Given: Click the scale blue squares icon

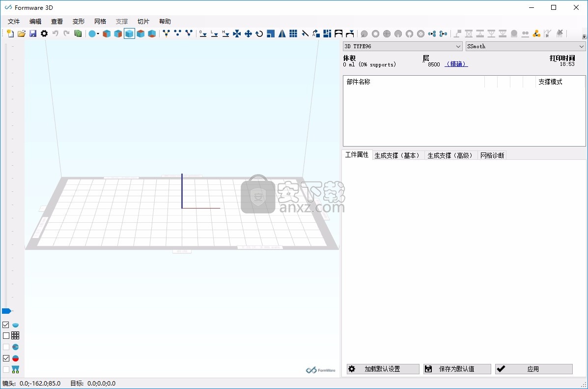Looking at the screenshot, I should click(271, 34).
